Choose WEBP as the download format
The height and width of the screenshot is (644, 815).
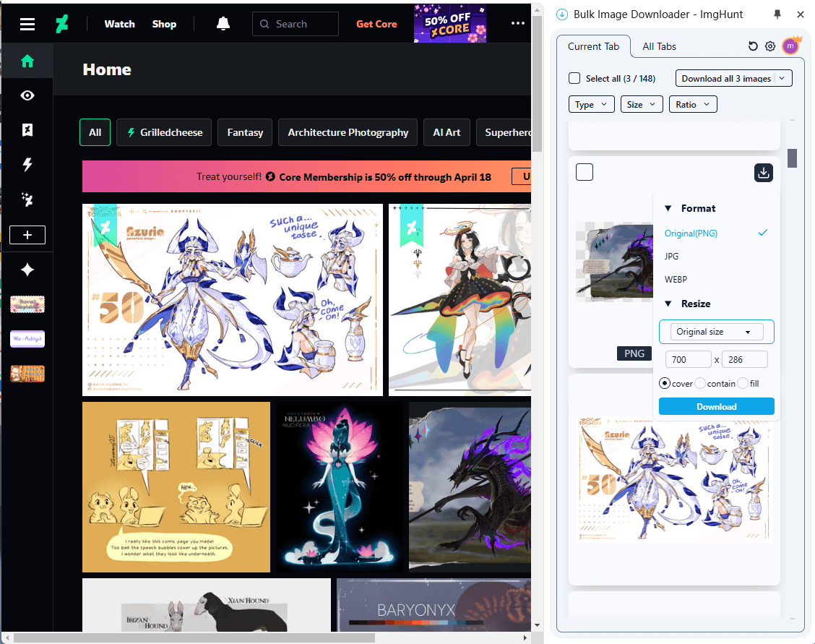[676, 280]
